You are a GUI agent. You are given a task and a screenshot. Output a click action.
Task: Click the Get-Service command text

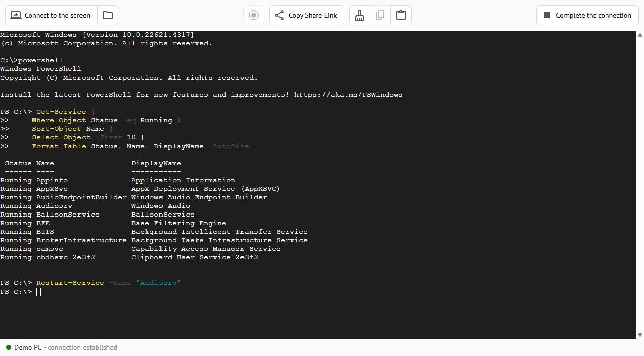point(61,112)
